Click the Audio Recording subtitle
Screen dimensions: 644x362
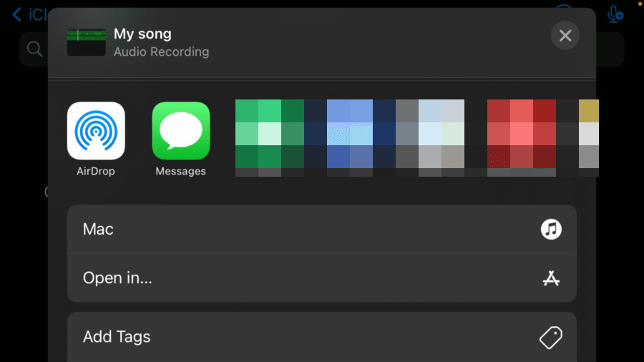point(162,52)
